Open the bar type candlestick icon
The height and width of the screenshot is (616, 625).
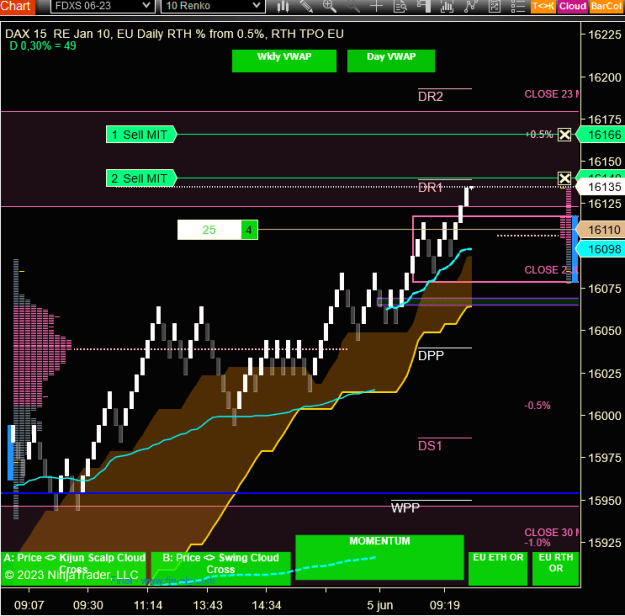click(283, 6)
